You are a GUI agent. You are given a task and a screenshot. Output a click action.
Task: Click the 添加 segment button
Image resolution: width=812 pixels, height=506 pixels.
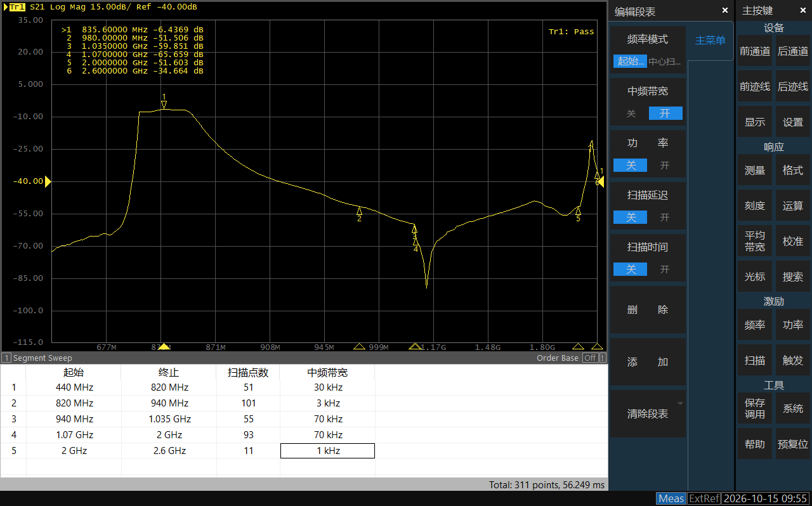click(648, 362)
